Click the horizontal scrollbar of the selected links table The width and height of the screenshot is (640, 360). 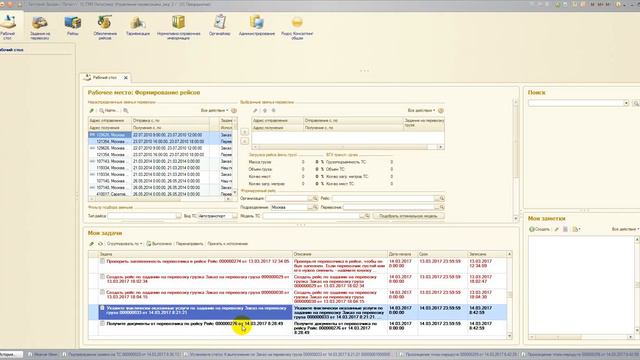348,147
